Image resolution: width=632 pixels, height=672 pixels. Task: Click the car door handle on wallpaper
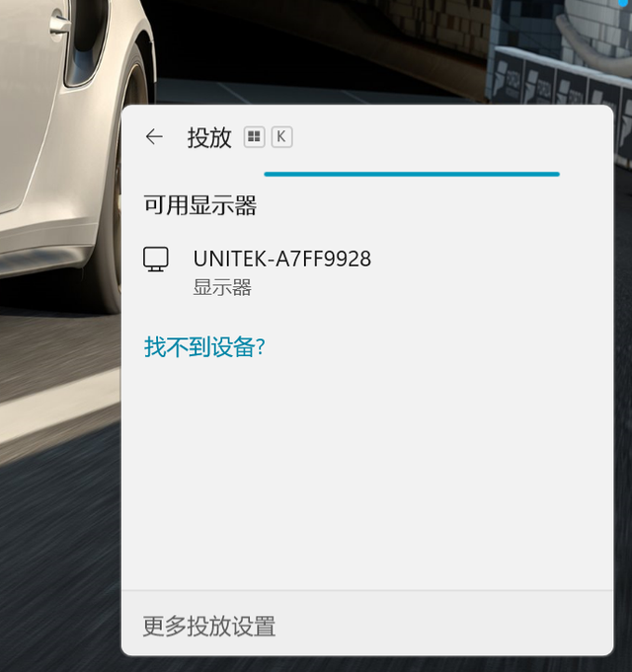click(x=59, y=24)
